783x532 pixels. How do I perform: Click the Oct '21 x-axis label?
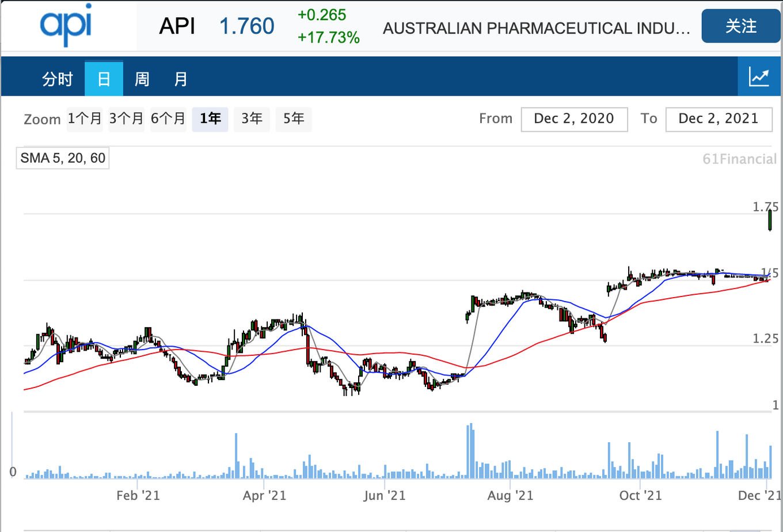(640, 496)
